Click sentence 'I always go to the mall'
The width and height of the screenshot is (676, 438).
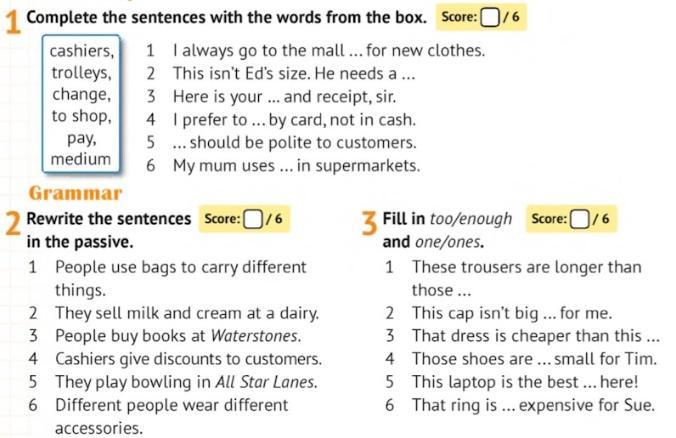click(x=329, y=51)
